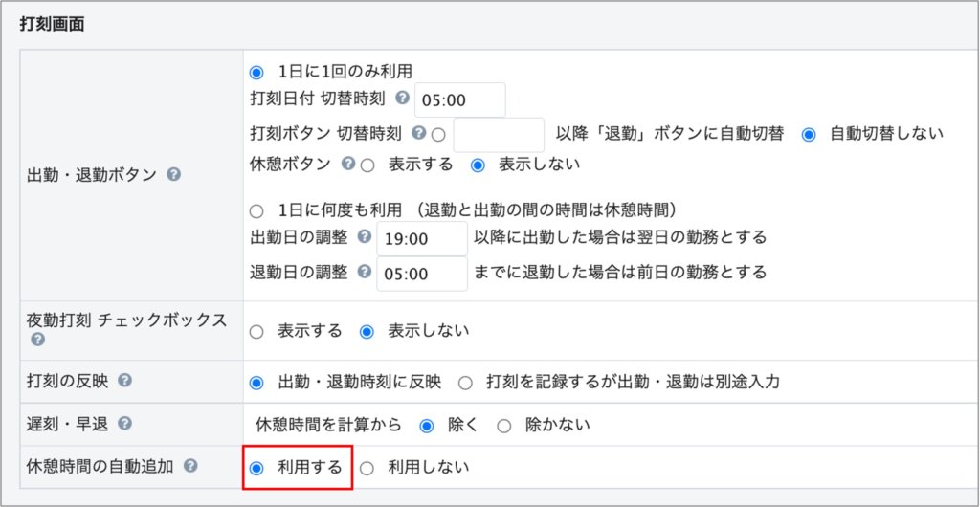Click help icon next to 出勤・退勤ボタン

coord(173,175)
